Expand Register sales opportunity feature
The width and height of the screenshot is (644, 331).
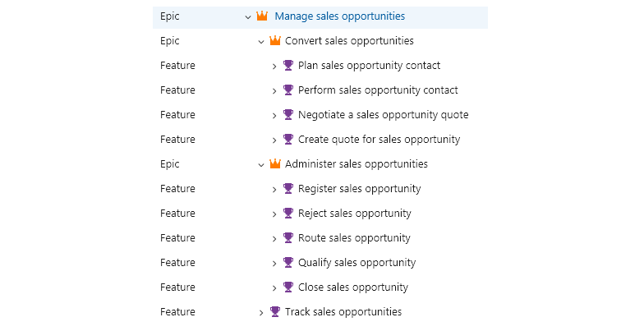(274, 189)
